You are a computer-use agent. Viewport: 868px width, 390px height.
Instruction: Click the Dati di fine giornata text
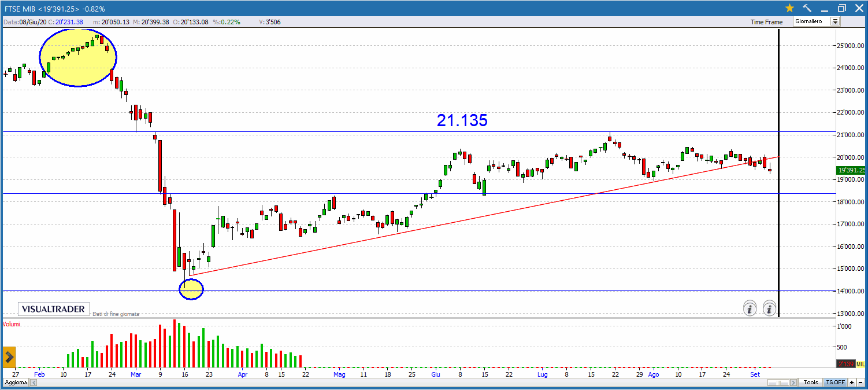tap(116, 314)
